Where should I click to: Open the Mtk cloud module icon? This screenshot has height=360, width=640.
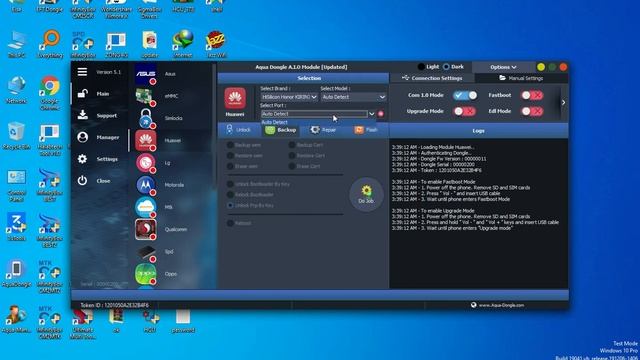[146, 207]
